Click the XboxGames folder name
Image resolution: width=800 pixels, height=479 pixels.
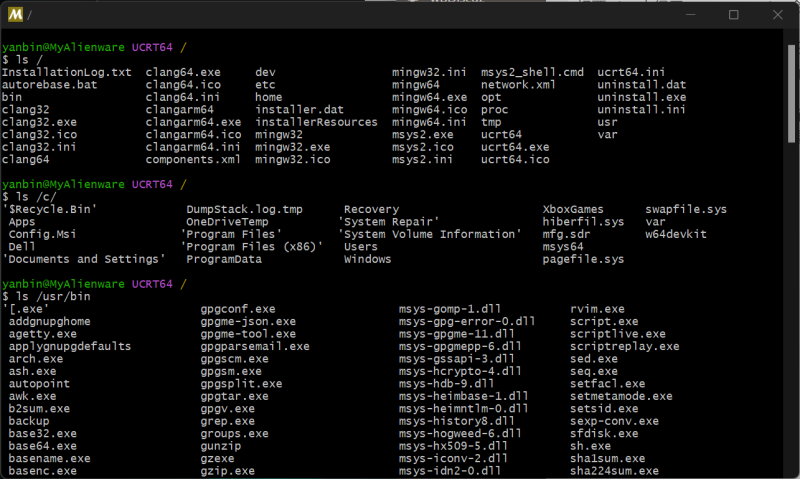coord(572,209)
